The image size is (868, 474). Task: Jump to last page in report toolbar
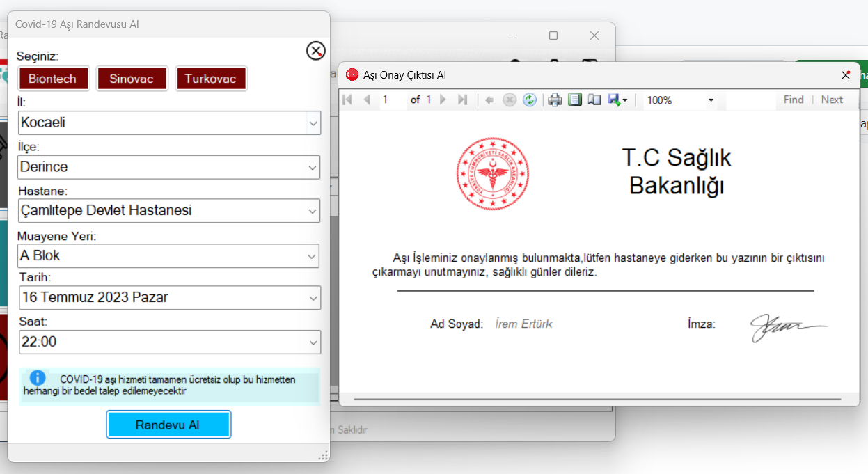tap(462, 100)
